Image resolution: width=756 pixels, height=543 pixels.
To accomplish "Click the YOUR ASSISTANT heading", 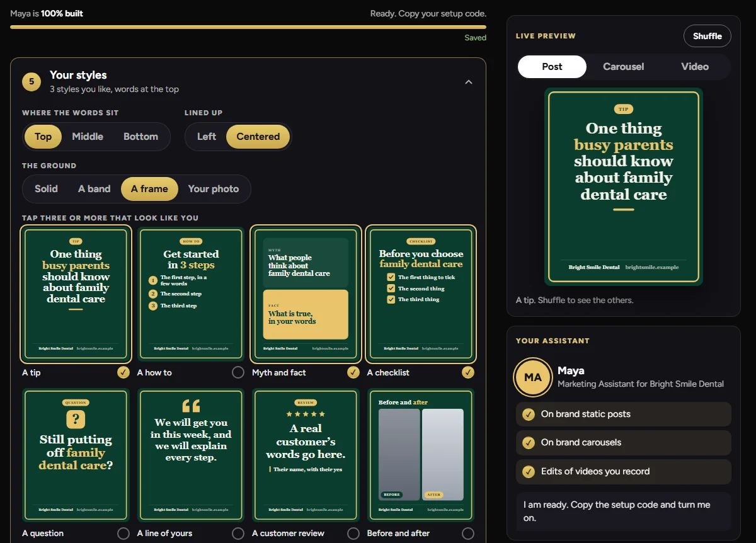I will coord(553,341).
